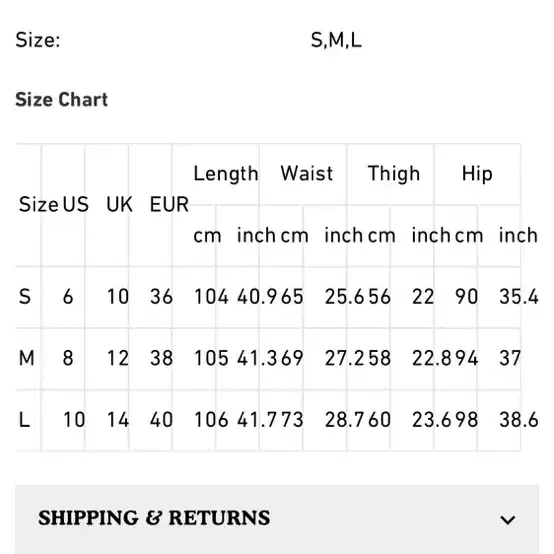Click the Thigh column header

tap(394, 174)
